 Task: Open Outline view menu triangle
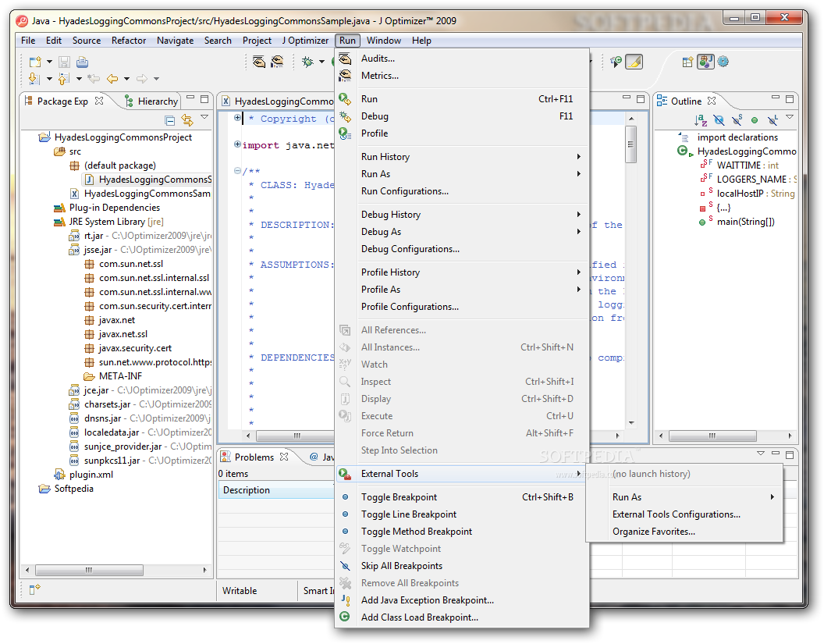(790, 117)
